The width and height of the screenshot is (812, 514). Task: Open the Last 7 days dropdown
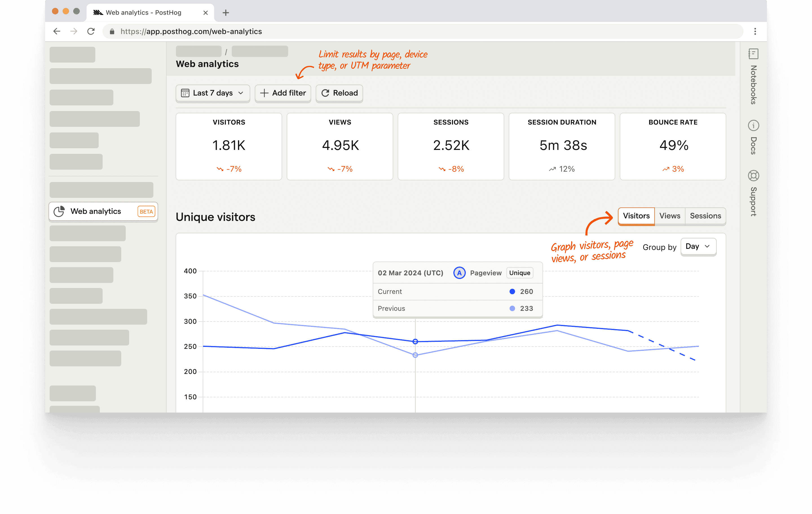(x=212, y=93)
